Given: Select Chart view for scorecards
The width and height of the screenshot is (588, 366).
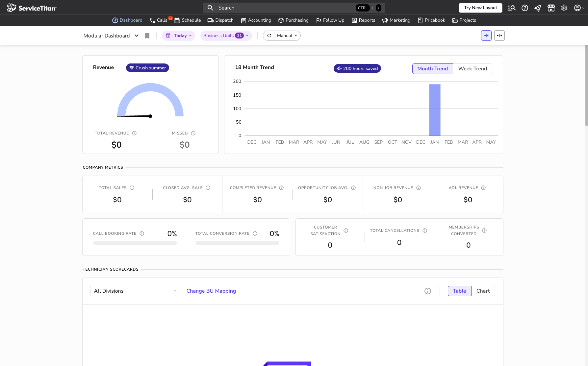Looking at the screenshot, I should pos(483,291).
